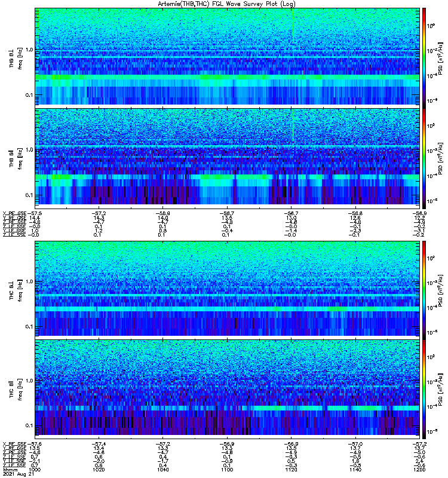This screenshot has height=478, width=448.
Task: Click the 1.0 frequency tick of THB B-perpendicular panel
Action: coord(29,50)
